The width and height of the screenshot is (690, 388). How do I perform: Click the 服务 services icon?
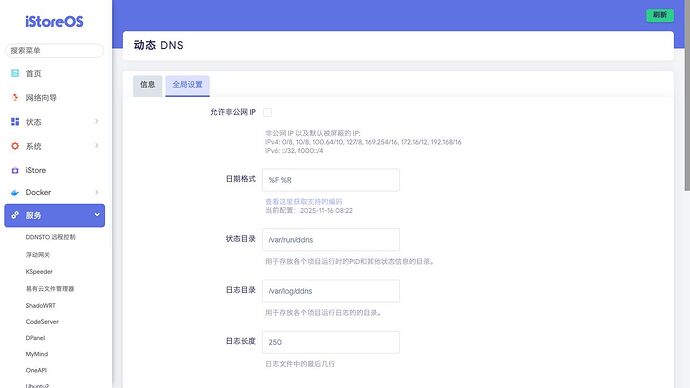pos(15,215)
